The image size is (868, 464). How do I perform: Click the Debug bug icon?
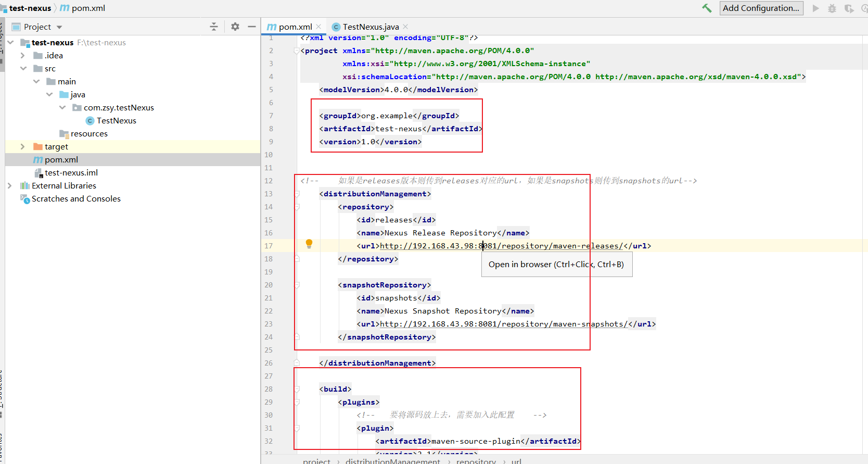click(832, 8)
